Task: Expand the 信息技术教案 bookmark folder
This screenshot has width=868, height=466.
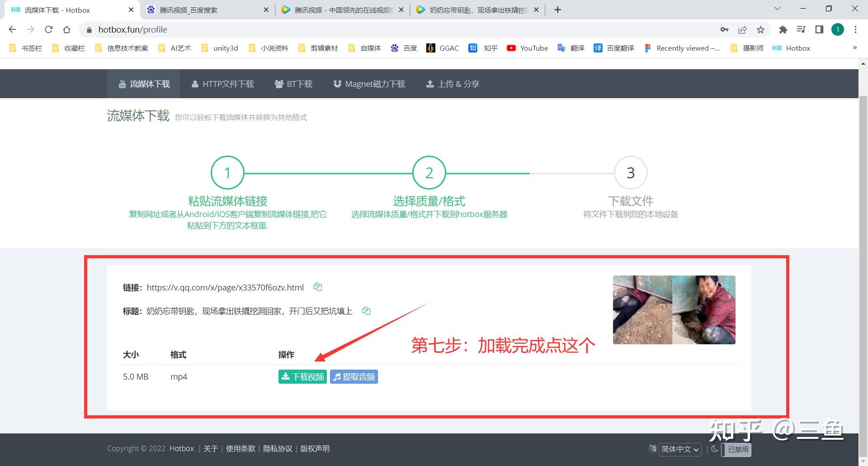Action: (122, 48)
